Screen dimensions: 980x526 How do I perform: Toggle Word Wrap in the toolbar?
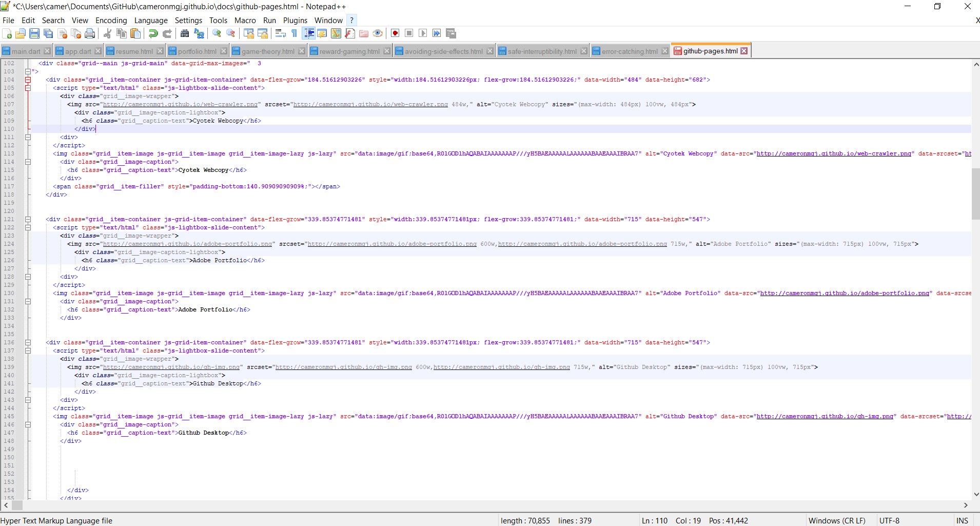pos(280,33)
